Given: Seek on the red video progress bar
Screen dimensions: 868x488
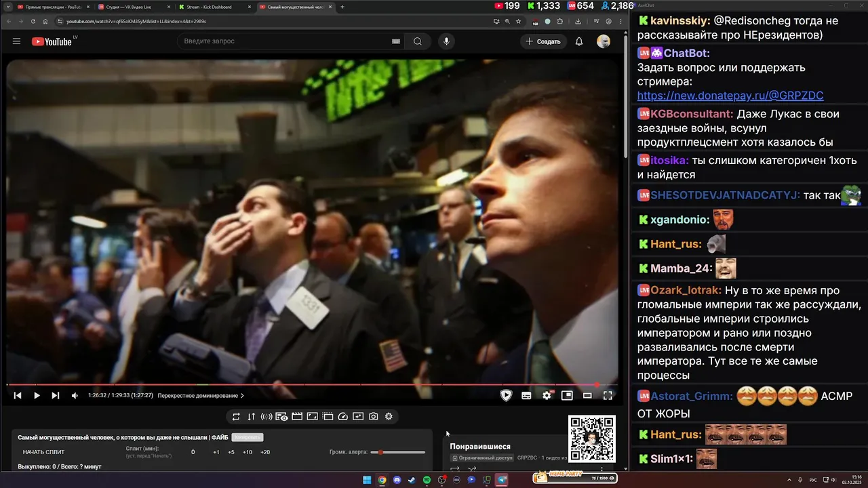Looking at the screenshot, I should pos(312,384).
